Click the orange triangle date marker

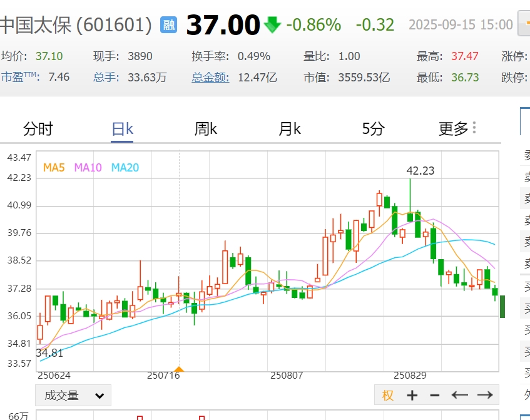click(179, 369)
